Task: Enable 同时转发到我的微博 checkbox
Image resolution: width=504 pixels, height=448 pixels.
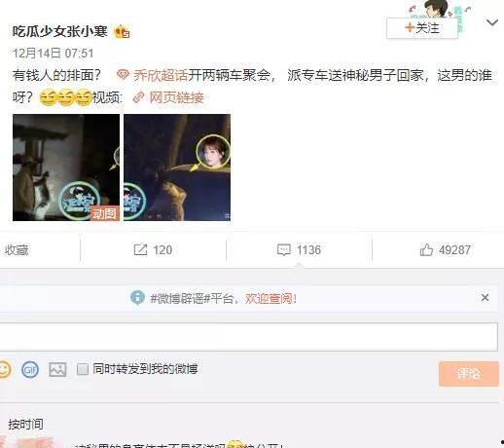Action: pos(83,369)
